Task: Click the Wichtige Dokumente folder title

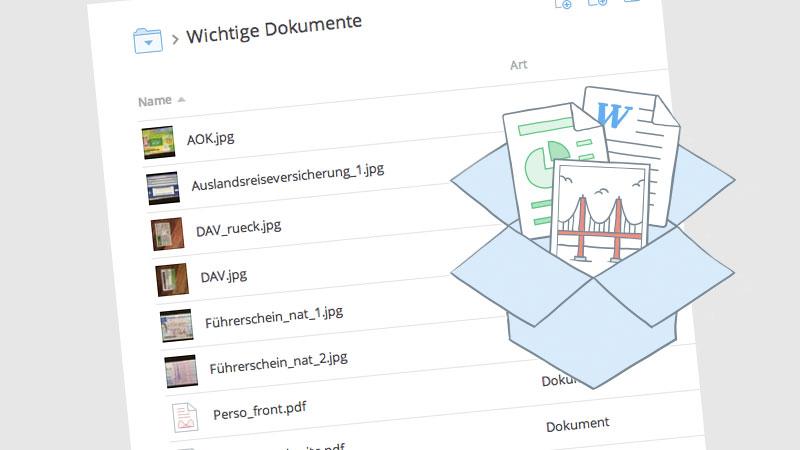Action: (274, 29)
